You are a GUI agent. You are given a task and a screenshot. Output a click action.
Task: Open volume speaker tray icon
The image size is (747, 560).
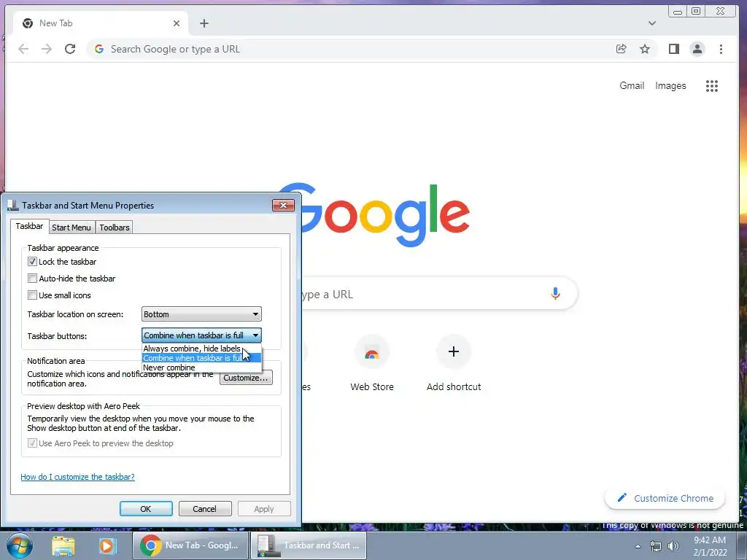(673, 546)
